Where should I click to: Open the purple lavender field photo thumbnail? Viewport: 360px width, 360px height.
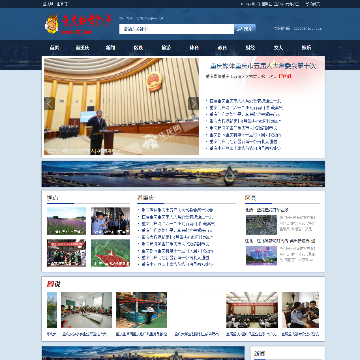pos(66,221)
